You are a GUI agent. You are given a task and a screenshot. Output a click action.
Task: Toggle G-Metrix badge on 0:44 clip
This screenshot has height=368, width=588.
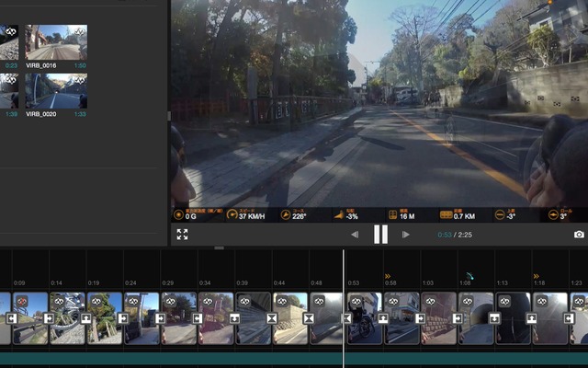(x=282, y=301)
